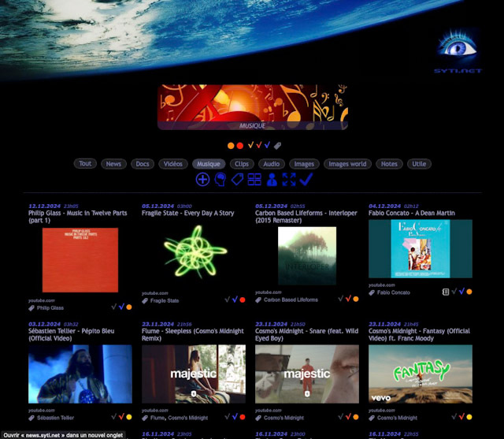
Task: Click orange dot on Philip Glass card
Action: [x=129, y=307]
